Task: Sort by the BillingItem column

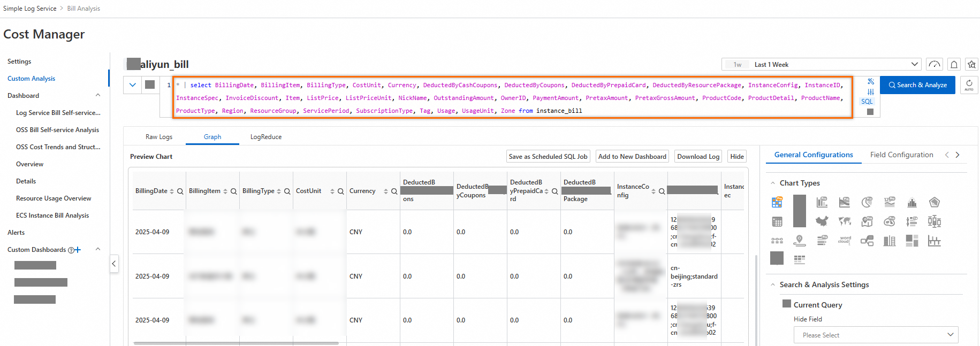Action: coord(225,191)
